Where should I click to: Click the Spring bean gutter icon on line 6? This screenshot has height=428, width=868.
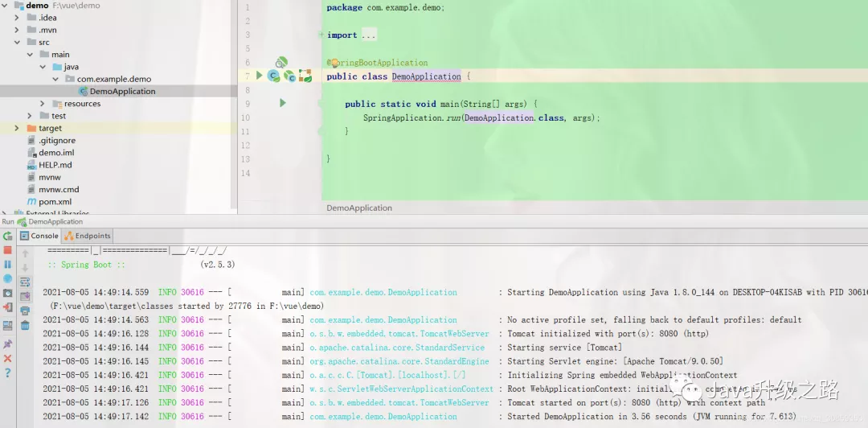coord(281,62)
